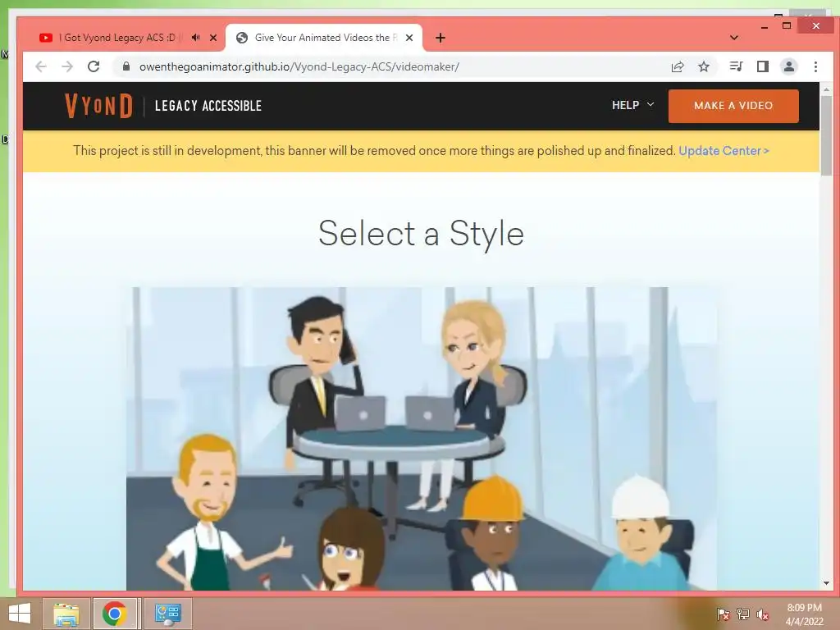
Task: Click the padlock site info icon
Action: [126, 66]
